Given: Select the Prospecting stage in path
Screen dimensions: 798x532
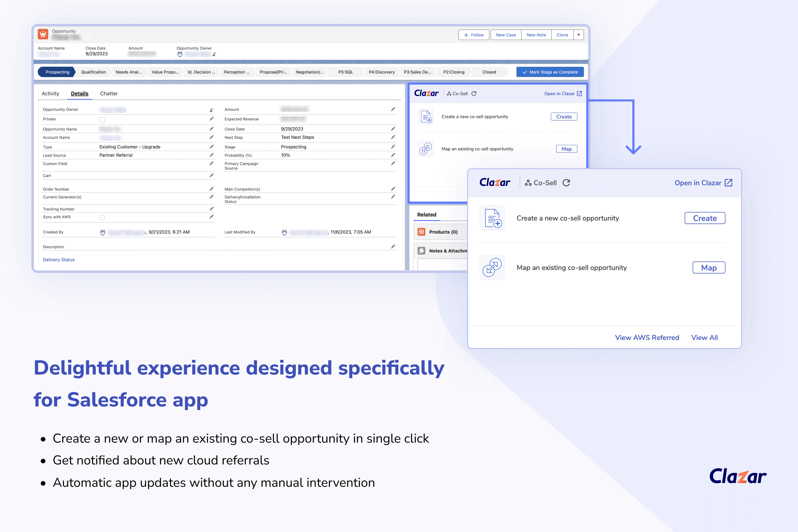Looking at the screenshot, I should (57, 72).
